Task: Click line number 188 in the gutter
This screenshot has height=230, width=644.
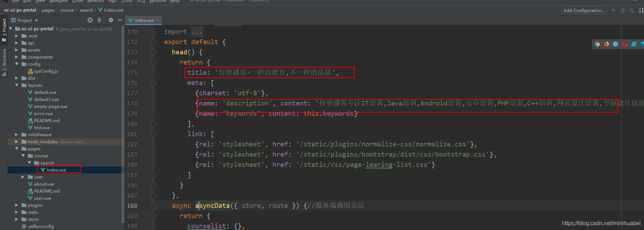Action: [132, 206]
